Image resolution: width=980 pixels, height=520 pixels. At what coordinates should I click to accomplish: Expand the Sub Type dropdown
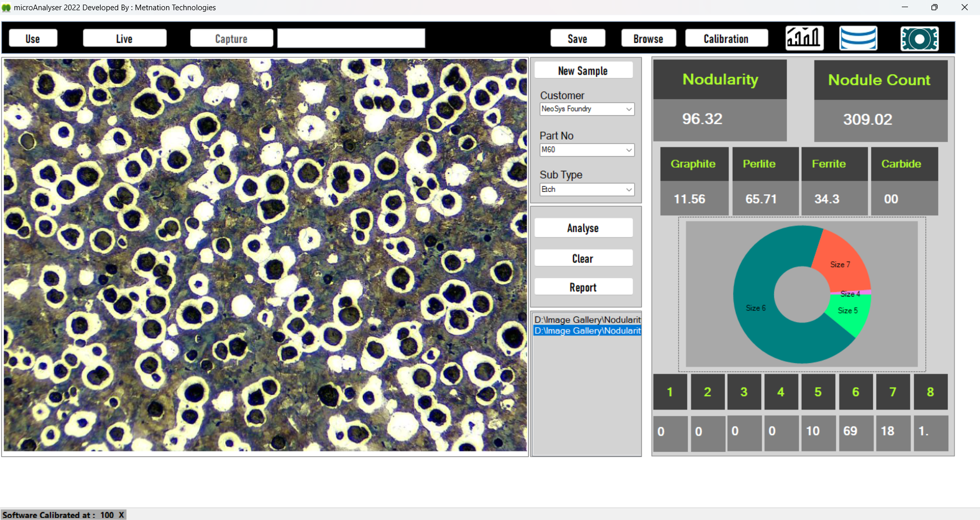628,190
